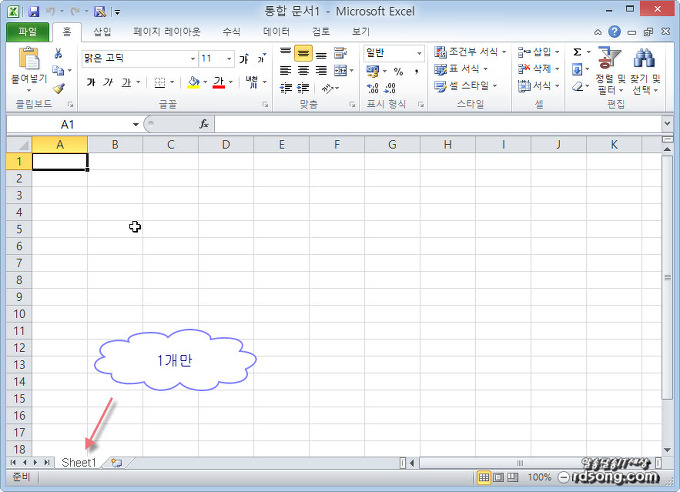Image resolution: width=680 pixels, height=492 pixels.
Task: Open the Name Box dropdown arrow
Action: coord(136,124)
